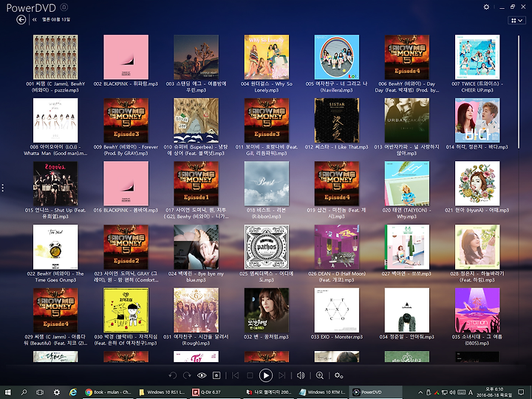This screenshot has width=532, height=399.
Task: Open taskbar clock showing 6:10
Action: pos(494,392)
